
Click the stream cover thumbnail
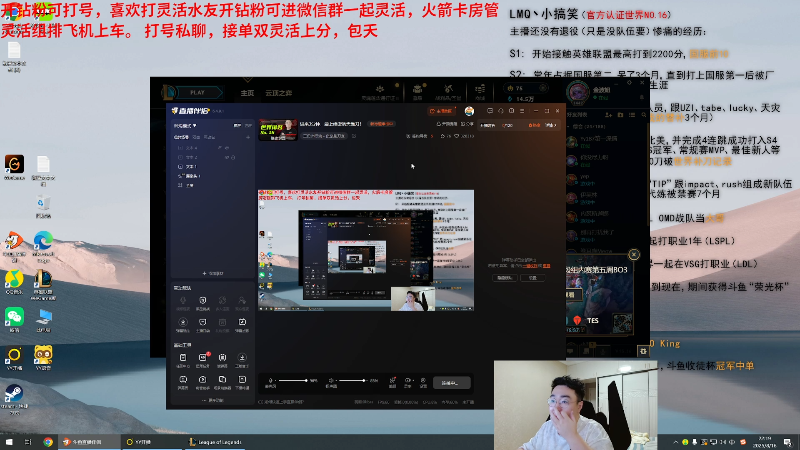tap(278, 130)
